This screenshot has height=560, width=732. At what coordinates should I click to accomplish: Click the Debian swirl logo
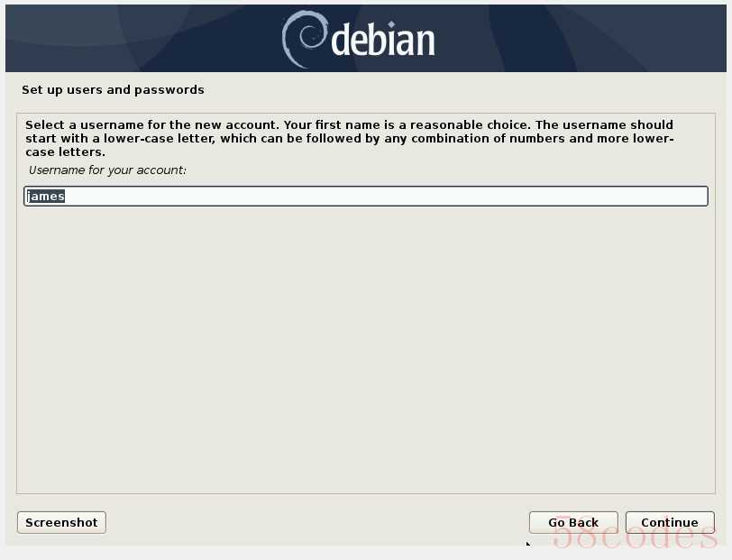coord(304,39)
